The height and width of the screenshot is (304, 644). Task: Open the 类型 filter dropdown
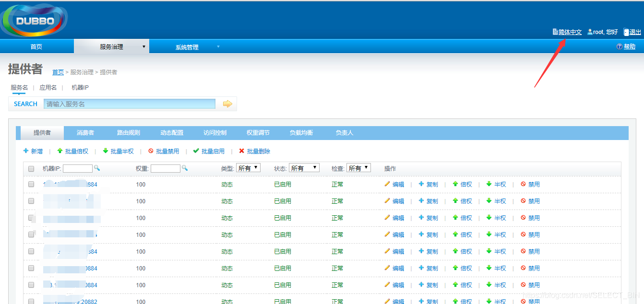(248, 168)
